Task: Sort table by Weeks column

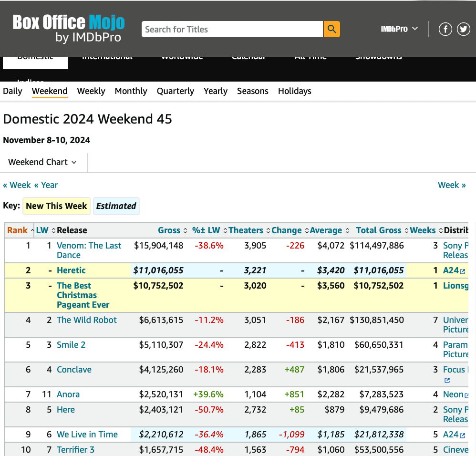Action: pyautogui.click(x=426, y=230)
